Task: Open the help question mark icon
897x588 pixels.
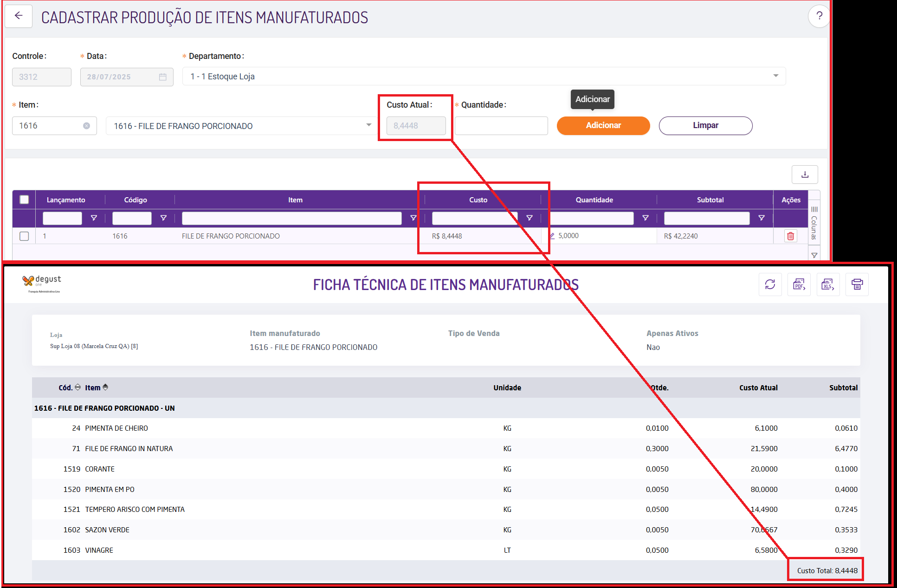Action: pyautogui.click(x=819, y=16)
